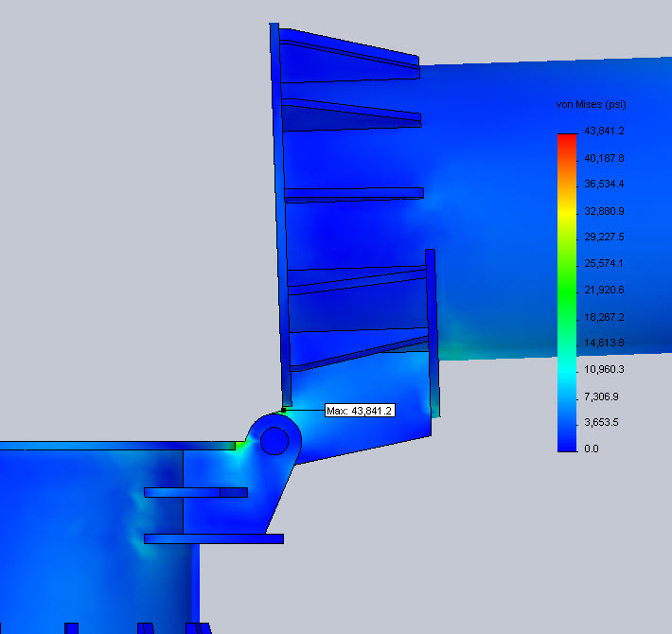Viewport: 672px width, 634px height.
Task: Click the 29,227.5 legend value
Action: (x=604, y=237)
